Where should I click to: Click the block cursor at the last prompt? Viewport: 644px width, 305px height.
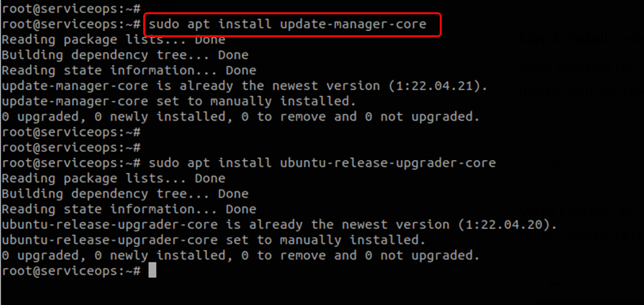(x=152, y=270)
